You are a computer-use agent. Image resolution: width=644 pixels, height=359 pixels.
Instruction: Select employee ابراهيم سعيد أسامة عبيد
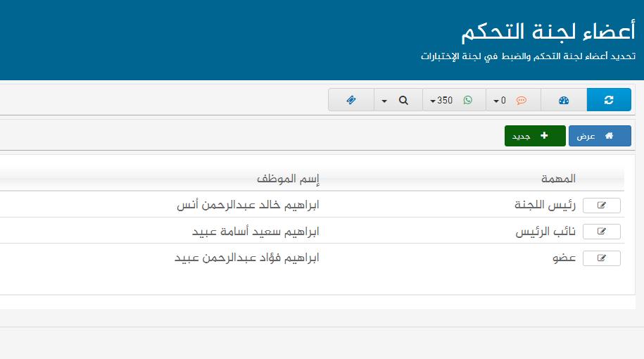tap(255, 232)
